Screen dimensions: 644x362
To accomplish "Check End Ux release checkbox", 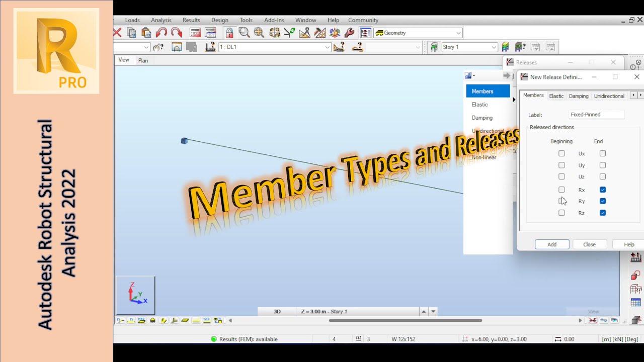I will (603, 153).
